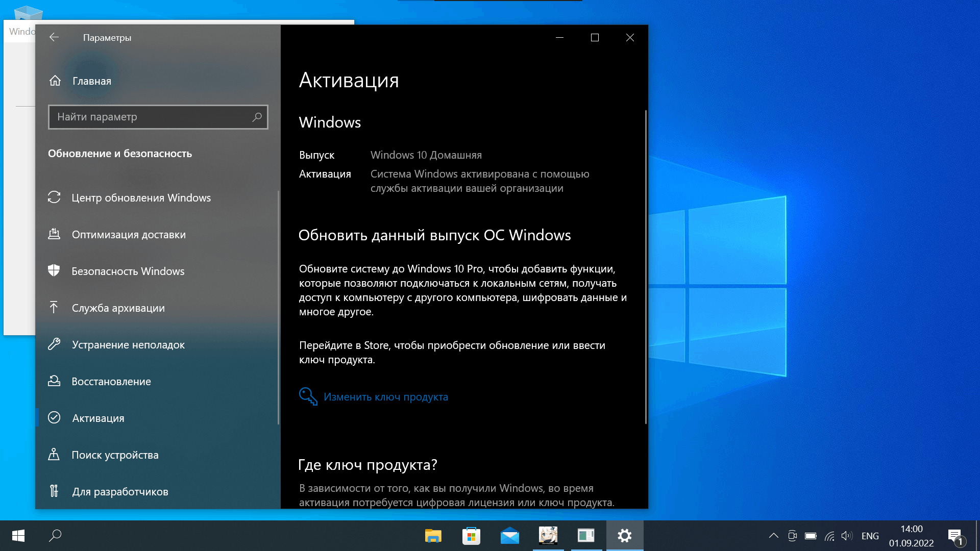This screenshot has height=551, width=980.
Task: Click the key icon beside Изменить ключ
Action: (308, 396)
